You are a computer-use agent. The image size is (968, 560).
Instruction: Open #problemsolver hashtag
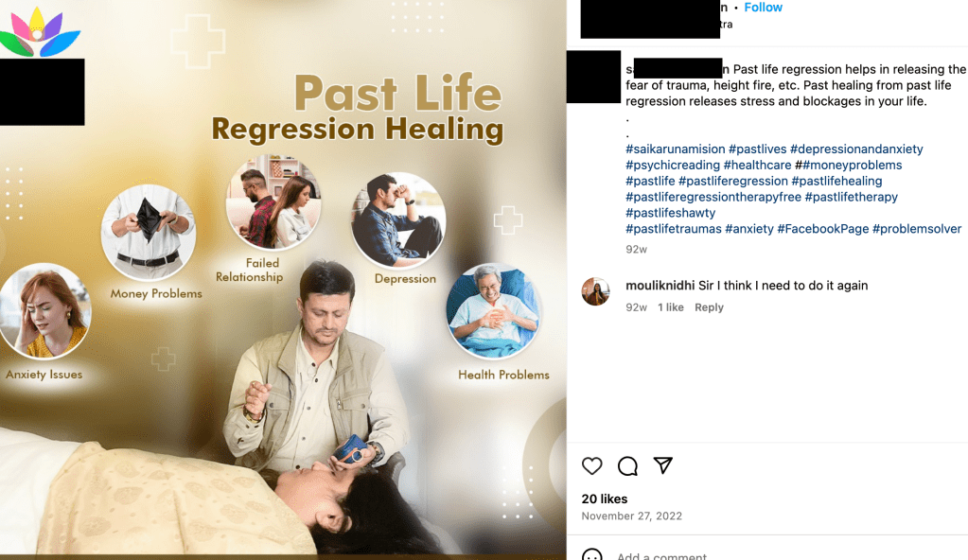pos(917,229)
